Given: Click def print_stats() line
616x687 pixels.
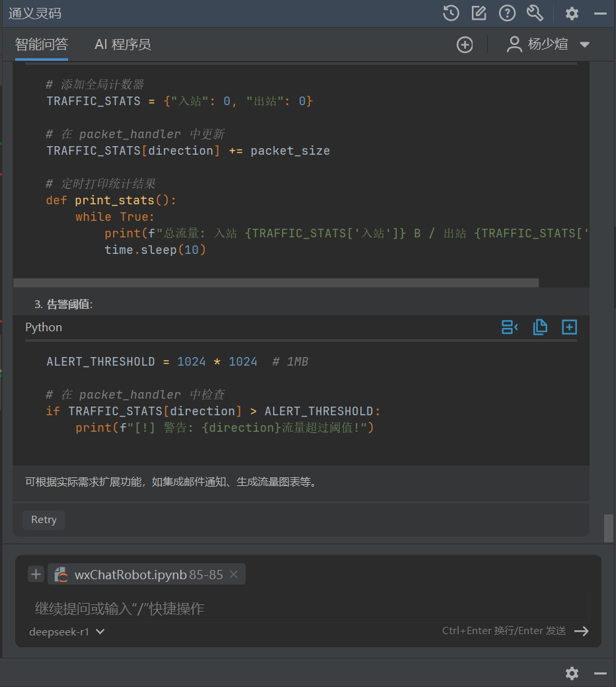Looking at the screenshot, I should (x=111, y=200).
